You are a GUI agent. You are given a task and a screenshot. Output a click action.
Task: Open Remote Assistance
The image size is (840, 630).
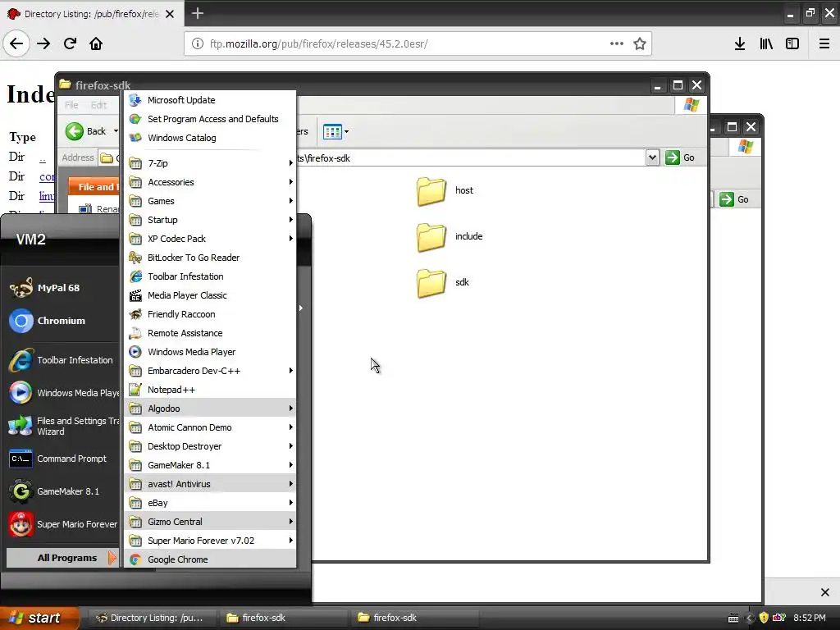[x=210, y=333]
